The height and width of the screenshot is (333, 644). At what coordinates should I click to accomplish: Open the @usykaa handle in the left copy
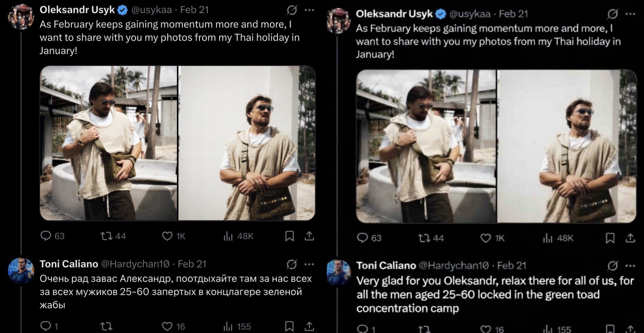151,10
